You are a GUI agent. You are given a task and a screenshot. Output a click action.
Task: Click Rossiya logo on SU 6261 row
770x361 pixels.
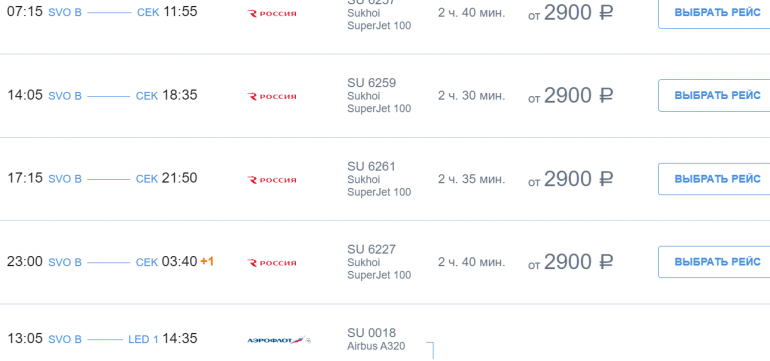point(272,180)
